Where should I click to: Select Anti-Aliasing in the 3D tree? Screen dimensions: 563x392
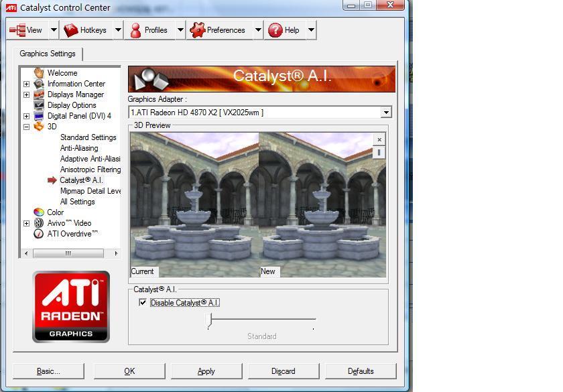click(x=79, y=148)
